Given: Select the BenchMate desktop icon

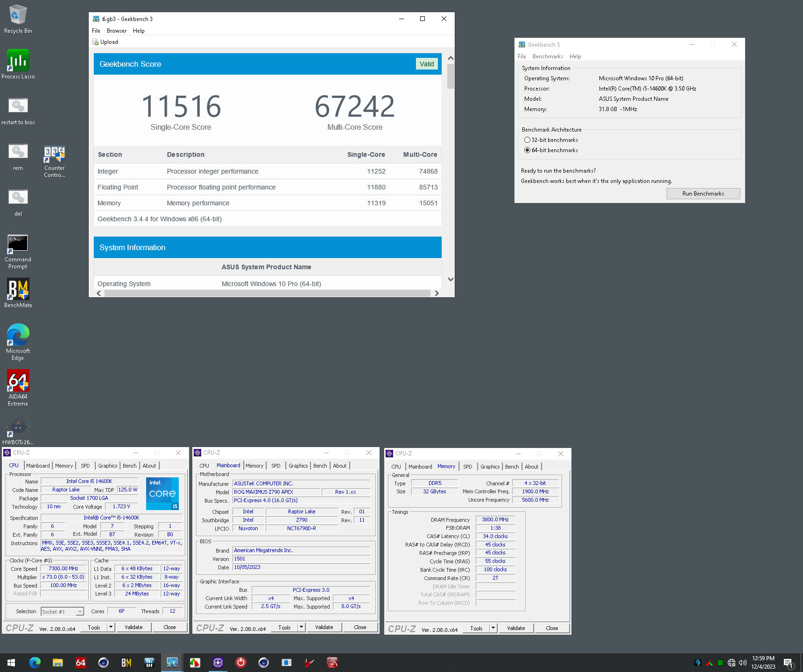Looking at the screenshot, I should pyautogui.click(x=18, y=293).
